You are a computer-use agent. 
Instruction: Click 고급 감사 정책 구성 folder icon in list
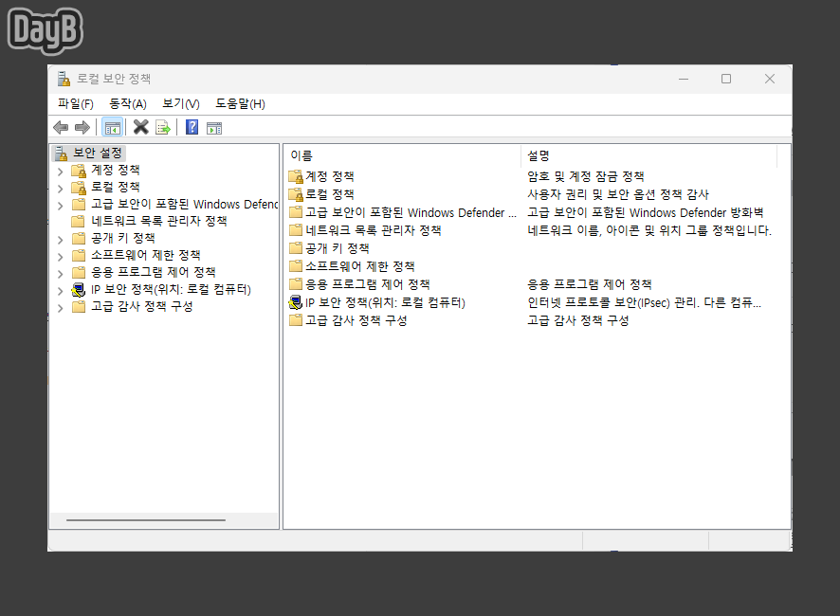296,320
